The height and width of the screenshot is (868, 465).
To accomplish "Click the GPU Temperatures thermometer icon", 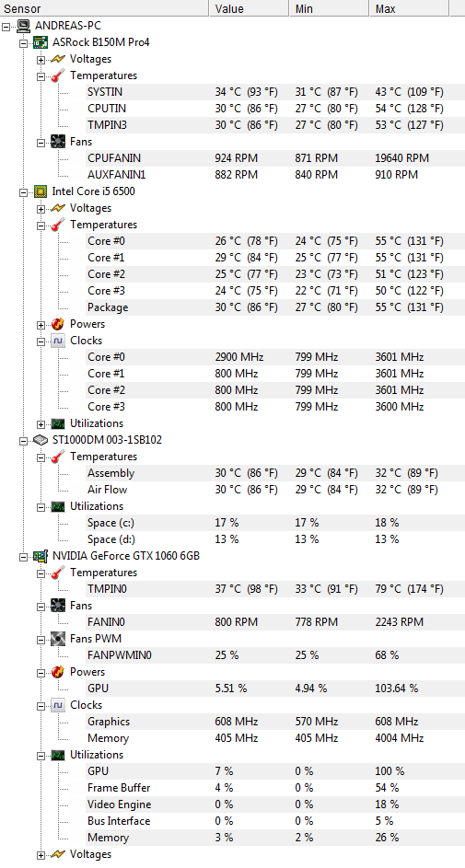I will coord(58,573).
